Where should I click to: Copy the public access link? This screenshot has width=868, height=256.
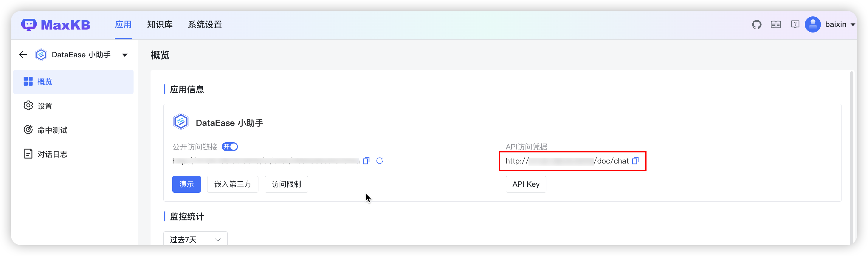click(366, 161)
